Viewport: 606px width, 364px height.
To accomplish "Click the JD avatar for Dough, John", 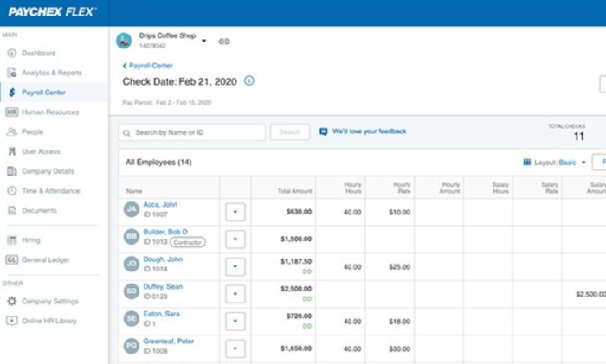I will click(x=132, y=264).
